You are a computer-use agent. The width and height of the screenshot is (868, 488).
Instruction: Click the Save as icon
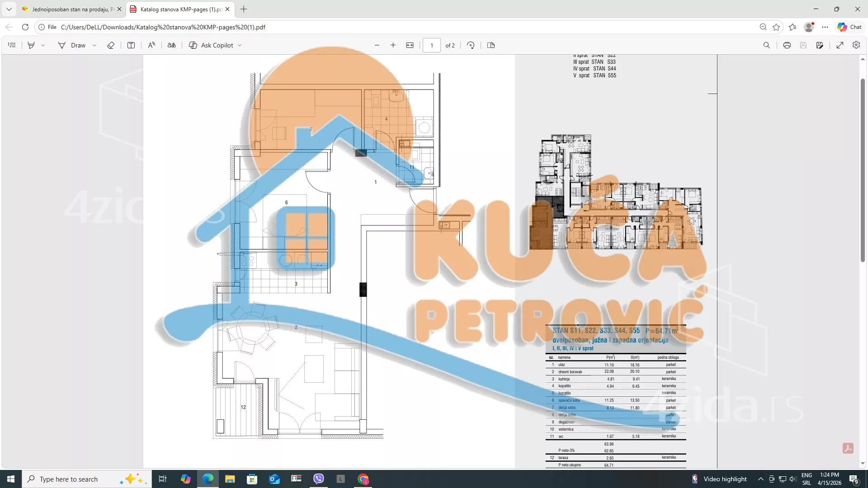coord(820,45)
